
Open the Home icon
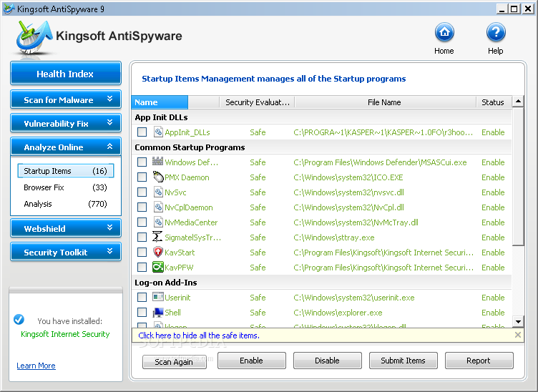tap(444, 33)
